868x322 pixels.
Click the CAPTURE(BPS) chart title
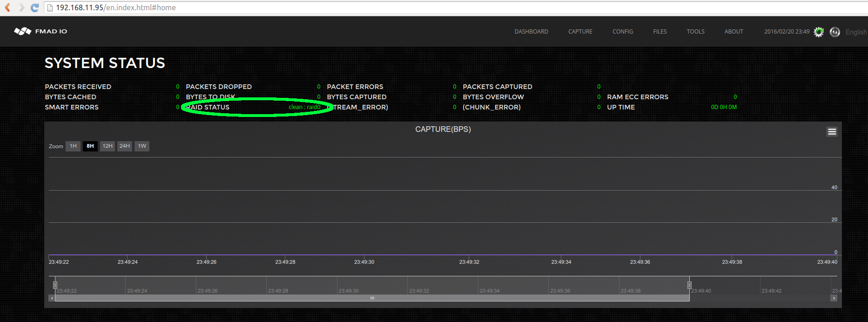click(443, 129)
